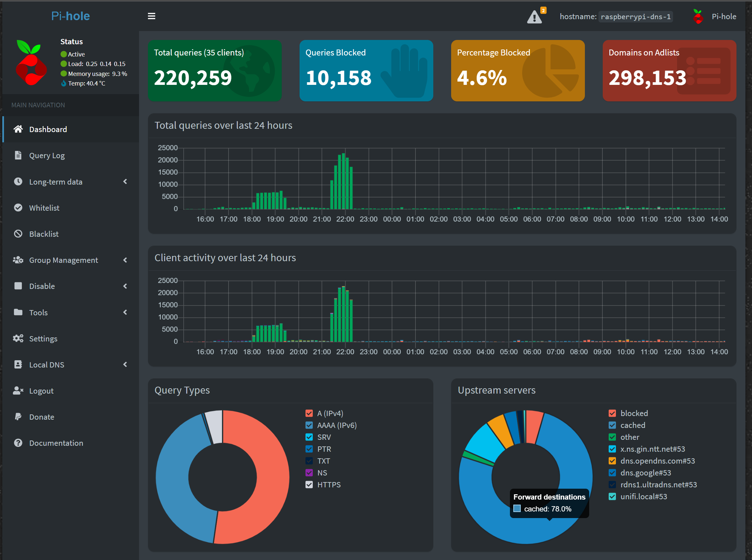This screenshot has width=752, height=560.
Task: Click the Dashboard home icon
Action: 18,129
